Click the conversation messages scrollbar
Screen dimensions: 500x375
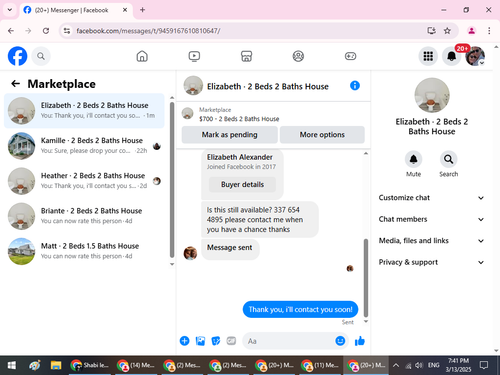pyautogui.click(x=366, y=277)
